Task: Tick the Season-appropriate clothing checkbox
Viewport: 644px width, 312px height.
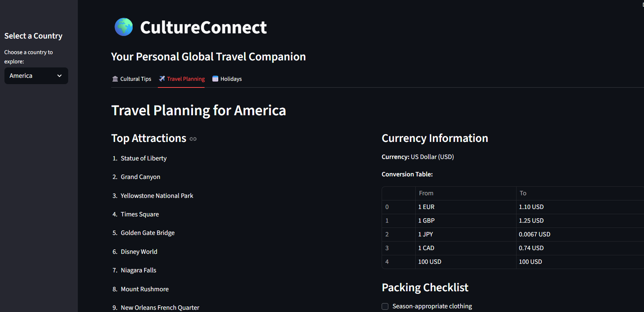Action: 385,306
